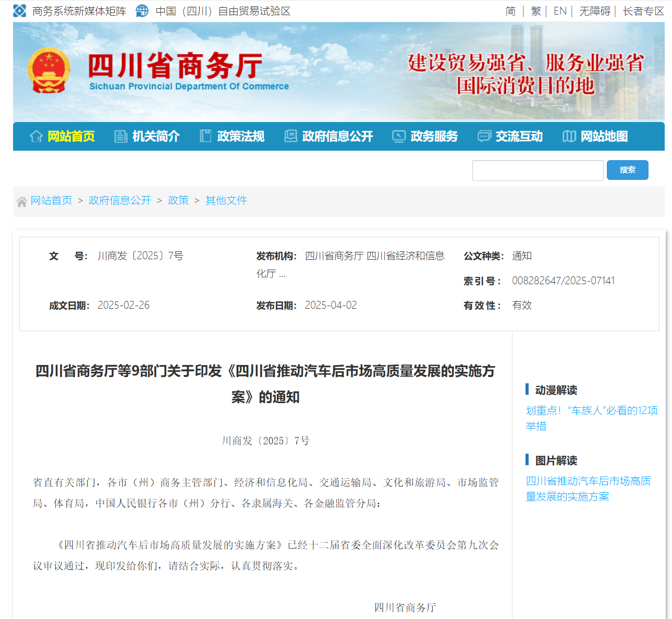Switch to traditional Chinese with 繁
Screen dimensions: 672x619
click(x=536, y=11)
